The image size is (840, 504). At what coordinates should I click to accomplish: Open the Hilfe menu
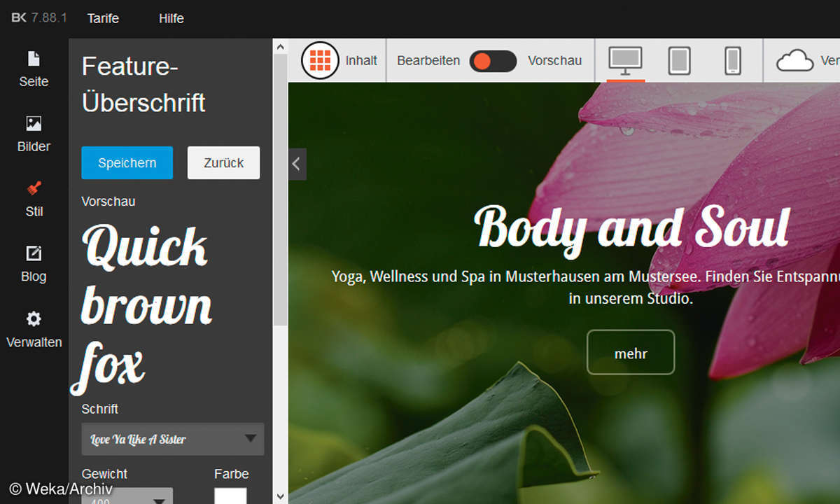[171, 19]
